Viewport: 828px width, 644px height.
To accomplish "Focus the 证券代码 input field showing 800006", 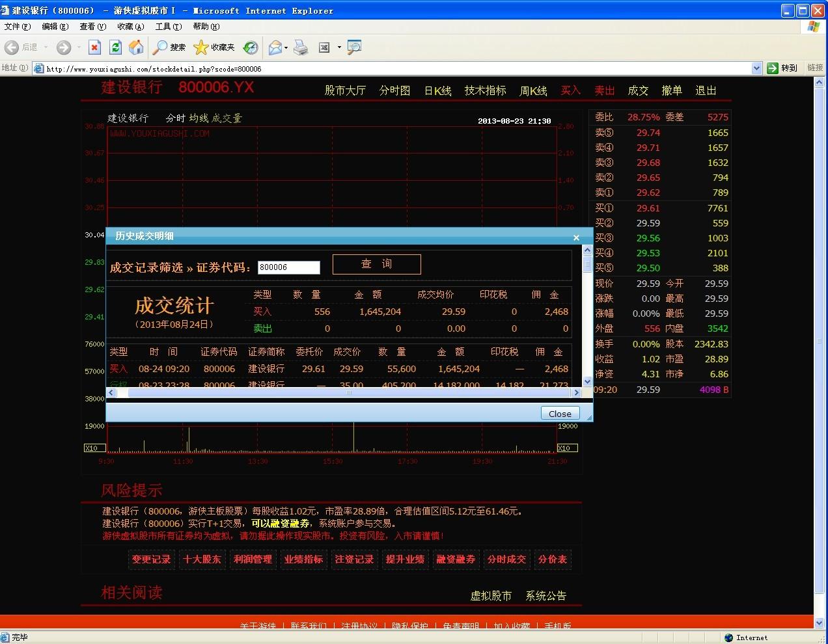I will click(289, 267).
